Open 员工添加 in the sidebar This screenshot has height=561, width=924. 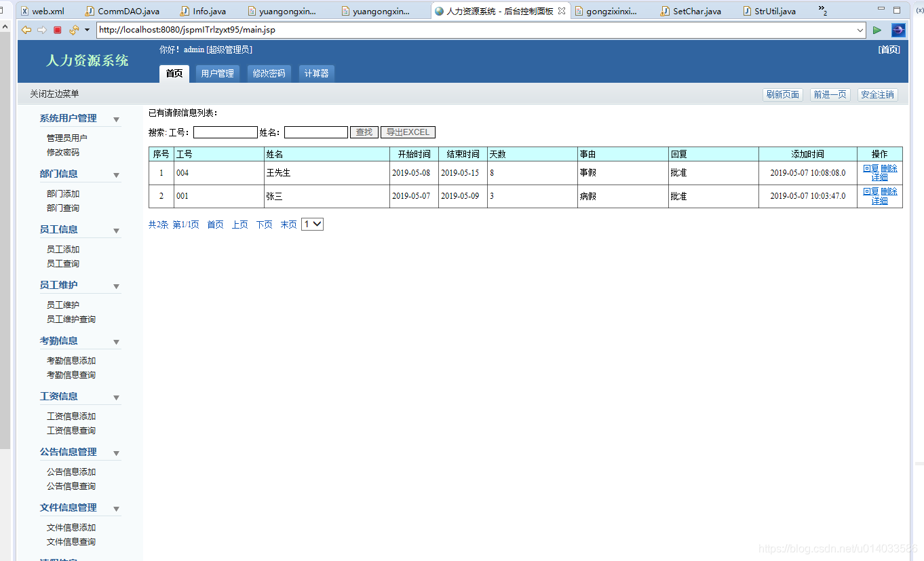63,250
